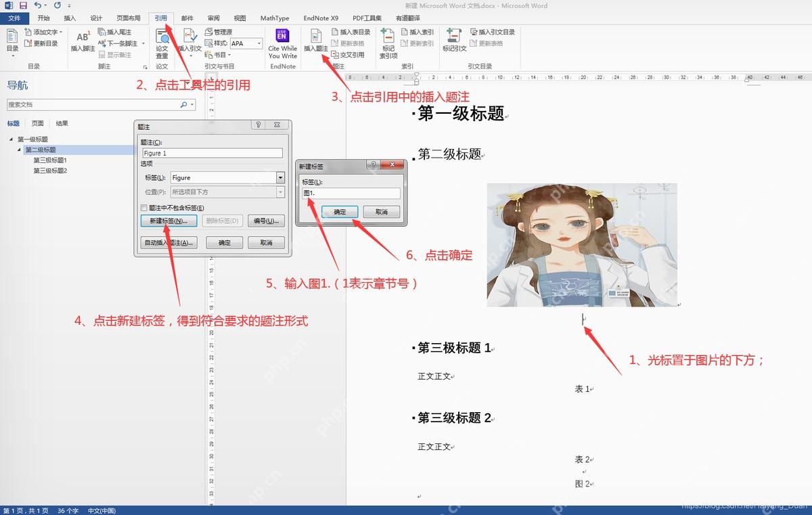Click 取消 in the 新建标签 dialog
This screenshot has height=515, width=812.
(x=381, y=212)
